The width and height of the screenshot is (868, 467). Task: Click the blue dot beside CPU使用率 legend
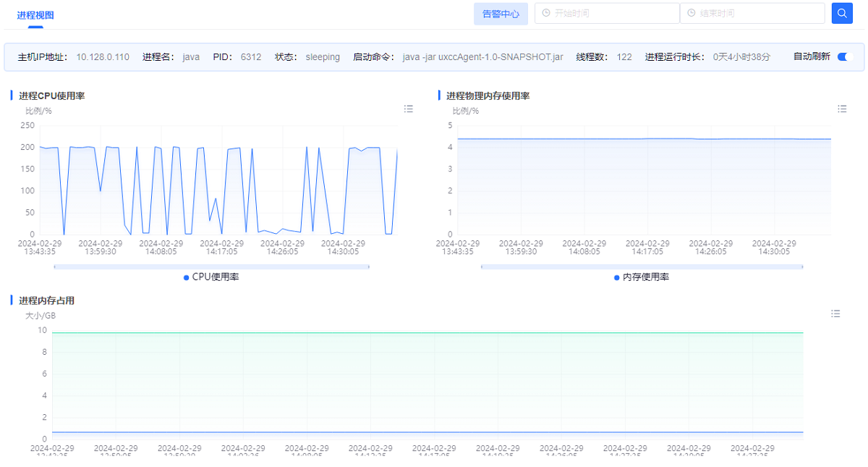pos(186,277)
